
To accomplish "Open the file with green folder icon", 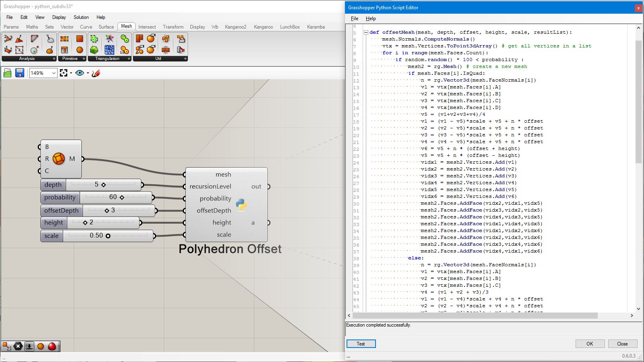I will click(8, 73).
